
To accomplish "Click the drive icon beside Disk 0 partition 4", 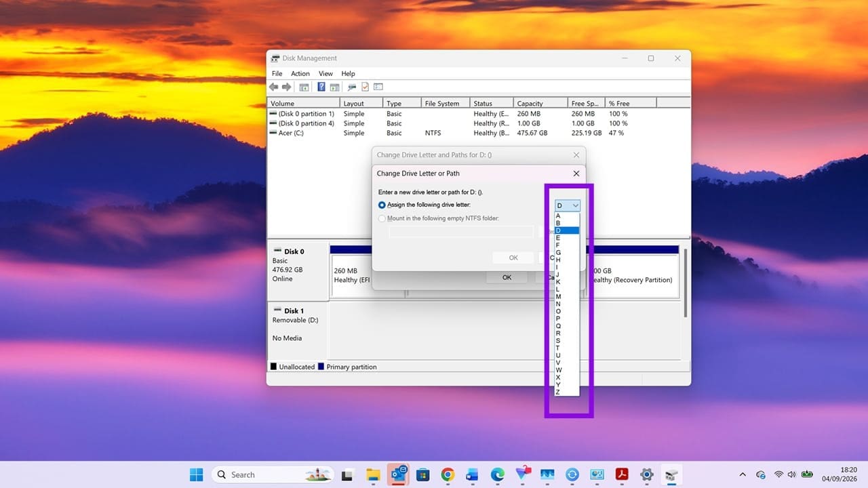I will pos(273,123).
